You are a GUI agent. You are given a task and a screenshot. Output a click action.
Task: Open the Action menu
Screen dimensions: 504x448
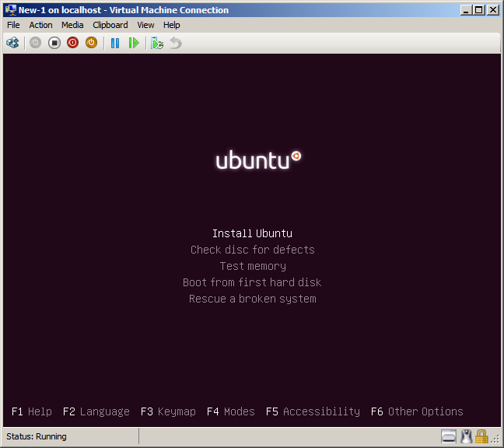coord(40,25)
